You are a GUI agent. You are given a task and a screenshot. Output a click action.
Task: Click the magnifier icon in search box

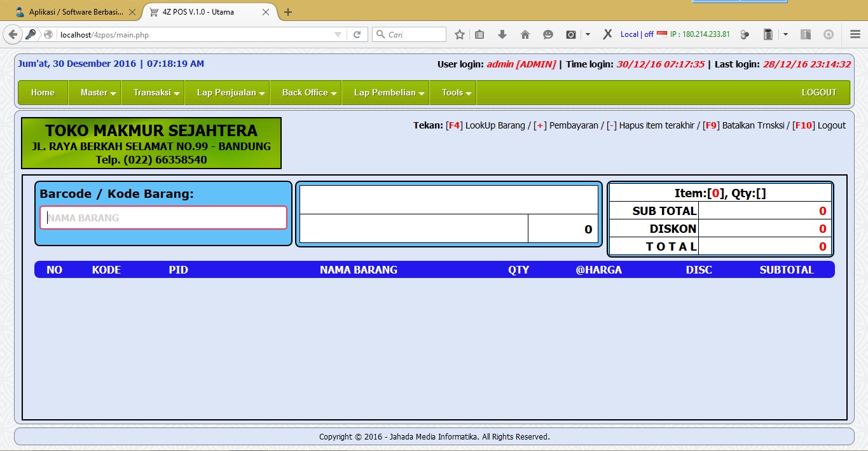tap(380, 34)
